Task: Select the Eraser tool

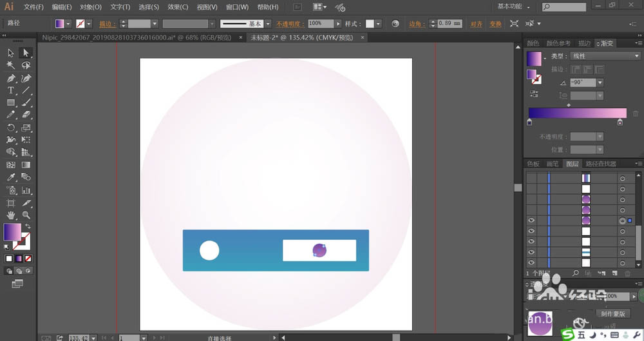Action: [26, 115]
